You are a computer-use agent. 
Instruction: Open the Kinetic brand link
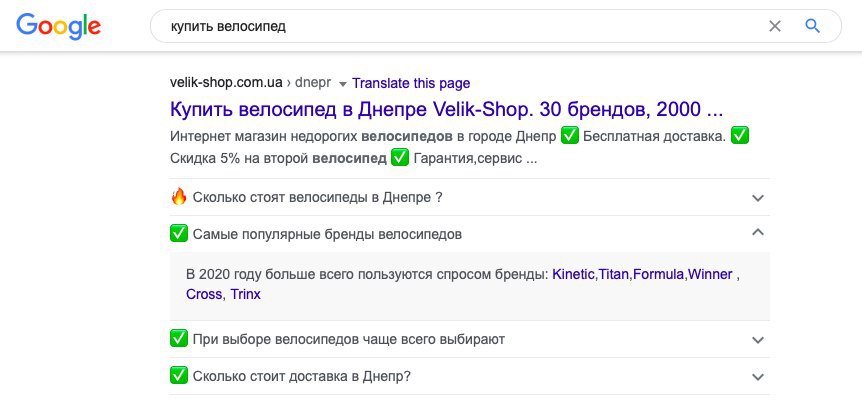pos(573,274)
